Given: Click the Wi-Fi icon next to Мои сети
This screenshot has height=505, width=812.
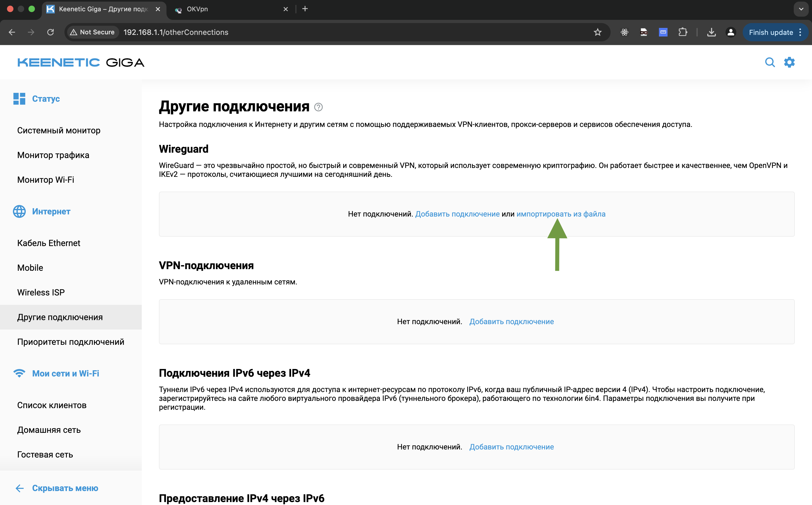Looking at the screenshot, I should coord(19,374).
